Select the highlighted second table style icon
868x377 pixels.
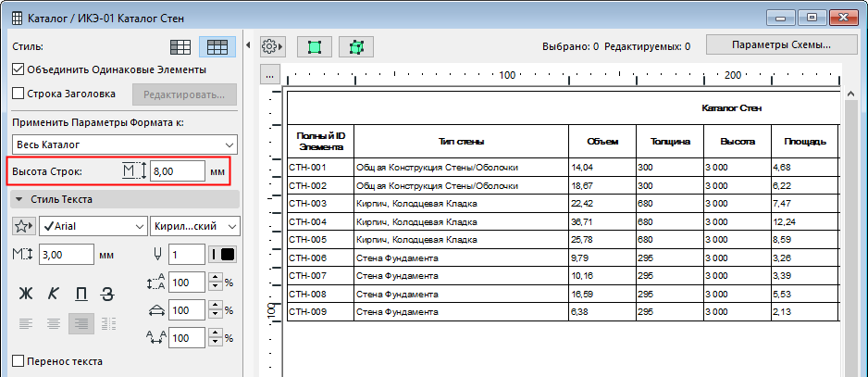point(217,47)
